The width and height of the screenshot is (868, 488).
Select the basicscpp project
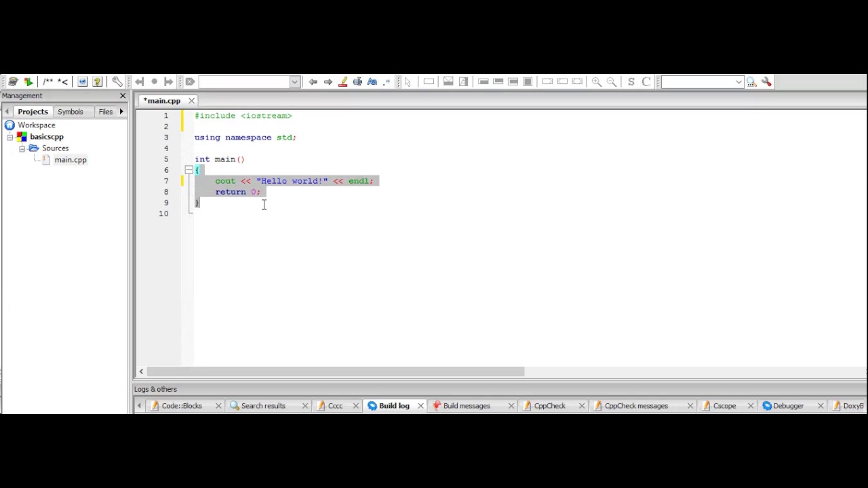(x=46, y=137)
